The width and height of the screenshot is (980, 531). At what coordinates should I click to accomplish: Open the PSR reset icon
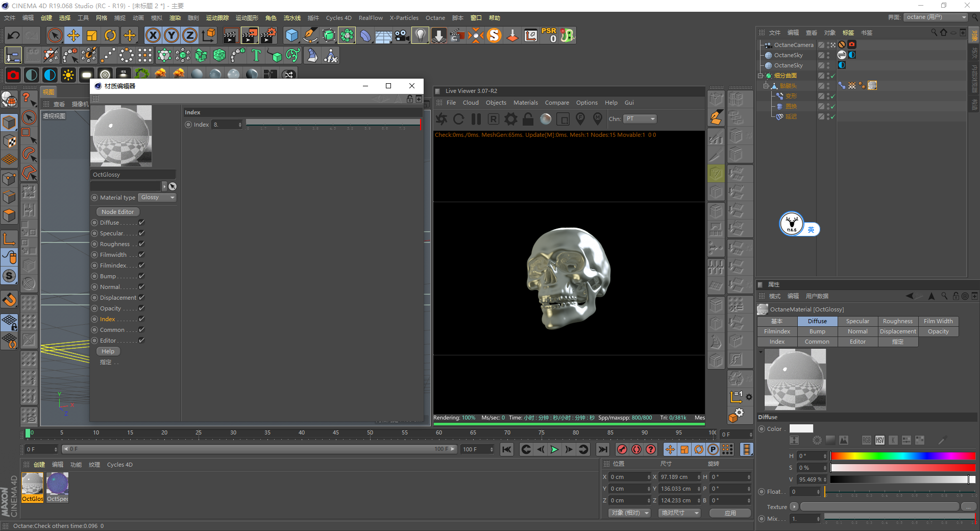[549, 35]
